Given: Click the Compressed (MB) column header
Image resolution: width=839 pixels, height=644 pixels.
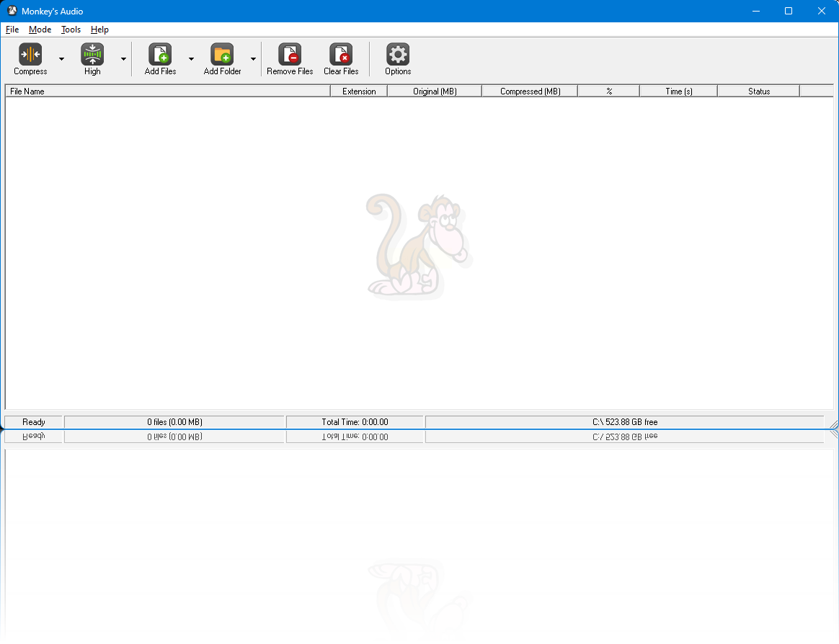Looking at the screenshot, I should click(530, 91).
